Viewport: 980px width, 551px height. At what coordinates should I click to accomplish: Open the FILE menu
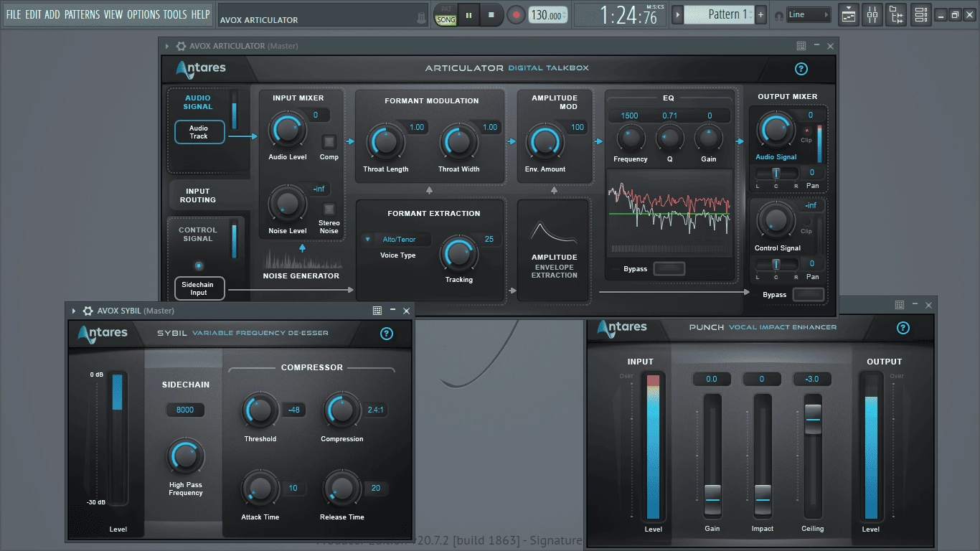pyautogui.click(x=14, y=14)
